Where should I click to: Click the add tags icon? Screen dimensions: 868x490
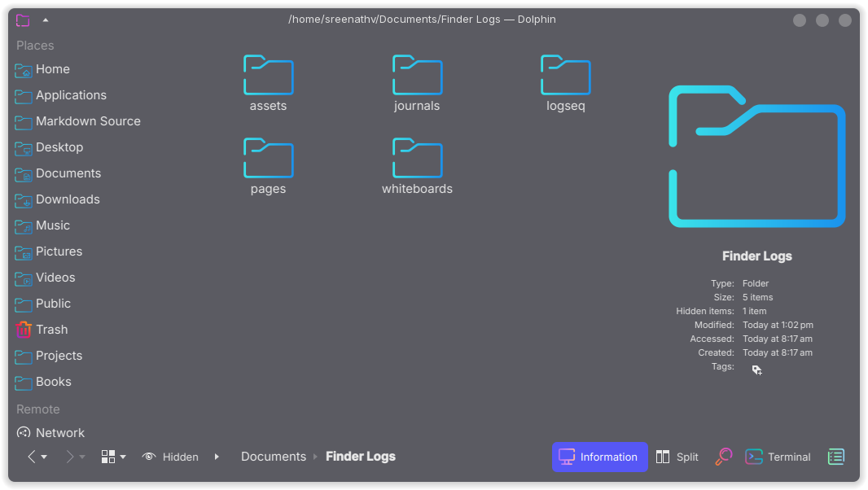[x=756, y=370]
